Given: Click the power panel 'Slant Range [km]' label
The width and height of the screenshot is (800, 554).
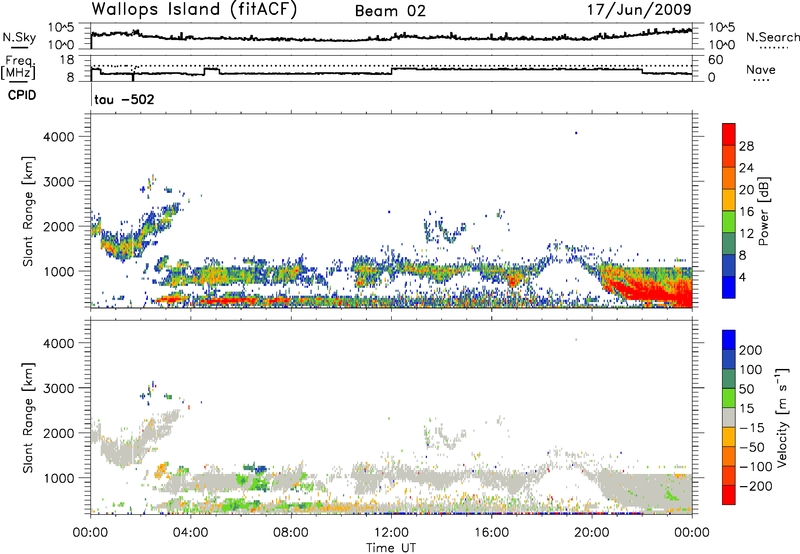Looking at the screenshot, I should tap(29, 211).
